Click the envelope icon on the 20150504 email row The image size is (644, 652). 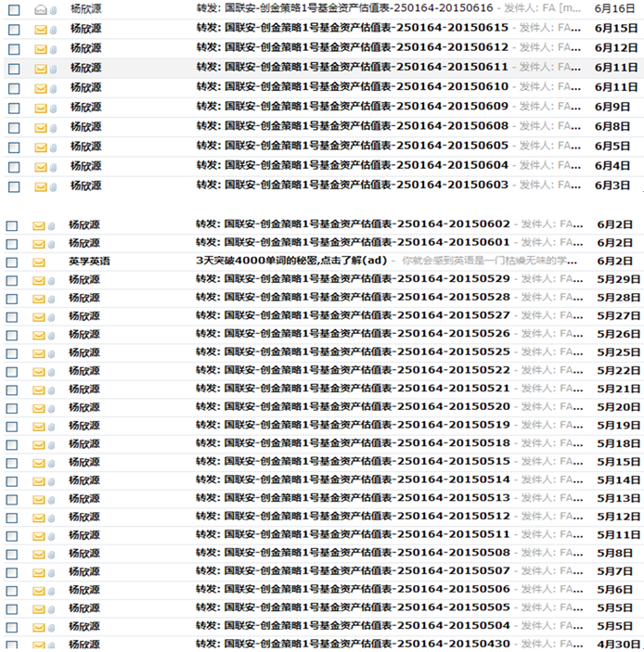click(40, 626)
